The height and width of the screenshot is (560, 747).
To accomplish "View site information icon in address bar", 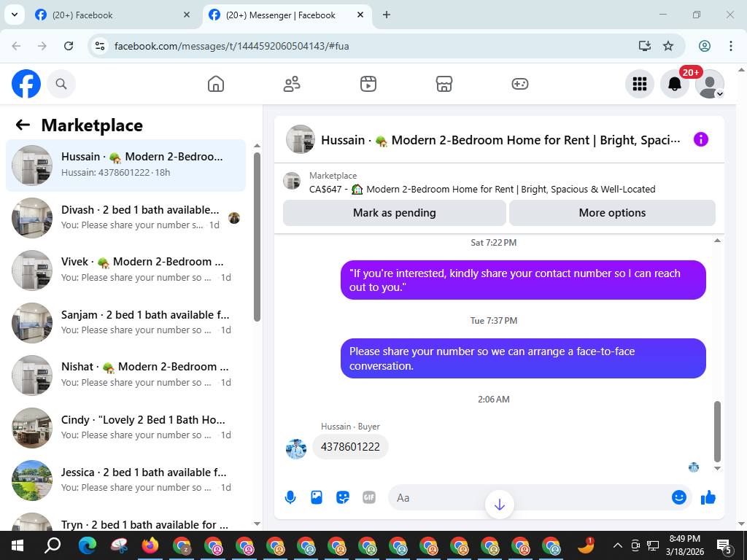I will (x=99, y=46).
